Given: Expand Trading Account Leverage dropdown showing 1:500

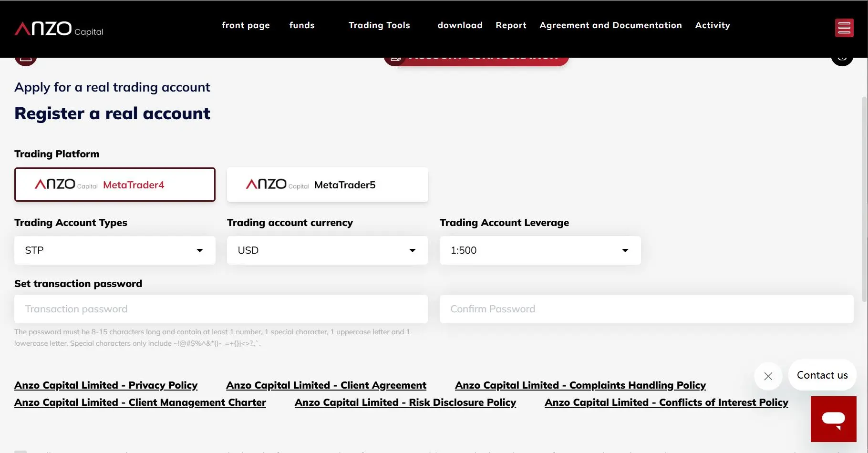Looking at the screenshot, I should 540,250.
